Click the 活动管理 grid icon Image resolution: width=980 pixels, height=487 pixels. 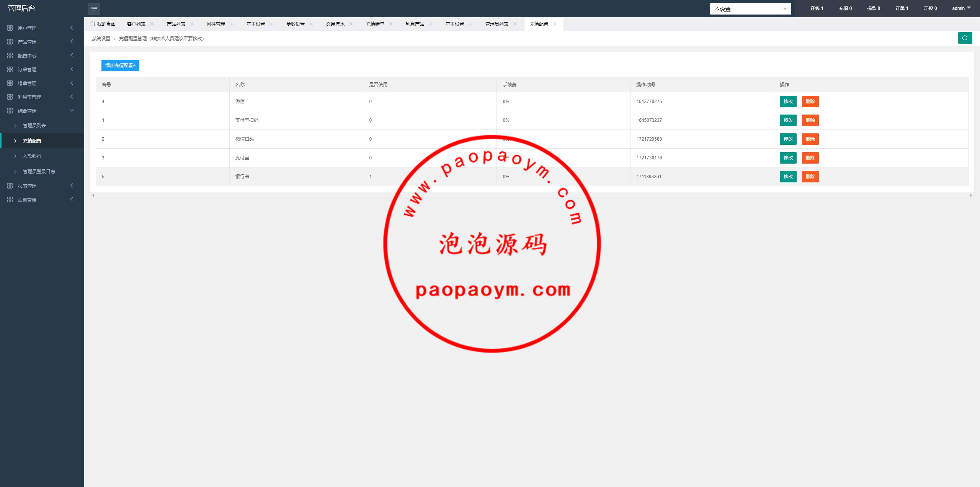click(x=10, y=200)
